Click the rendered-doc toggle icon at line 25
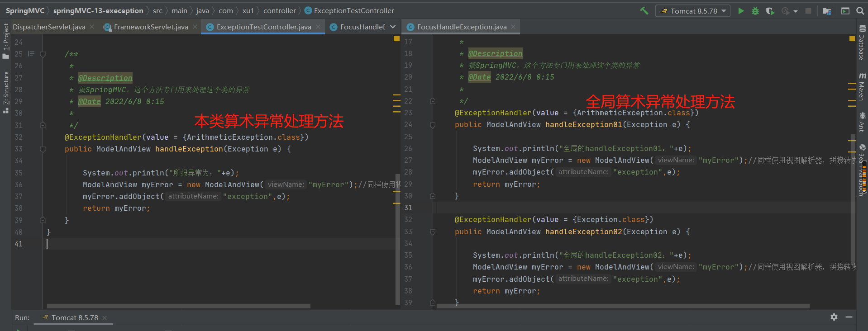 (31, 54)
